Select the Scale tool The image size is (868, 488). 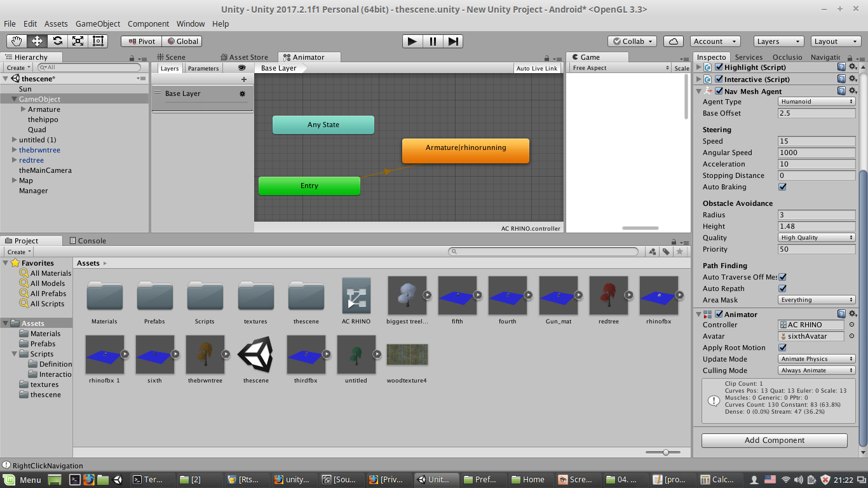point(78,41)
